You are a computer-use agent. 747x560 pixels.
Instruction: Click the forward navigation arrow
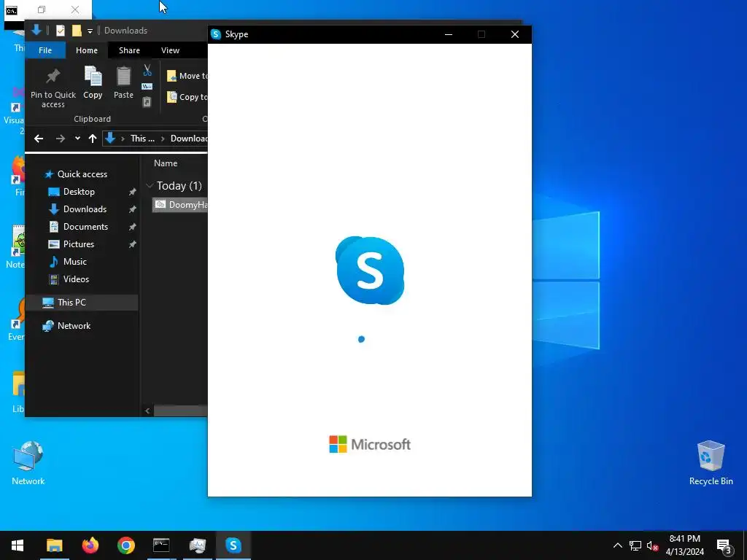pos(60,139)
